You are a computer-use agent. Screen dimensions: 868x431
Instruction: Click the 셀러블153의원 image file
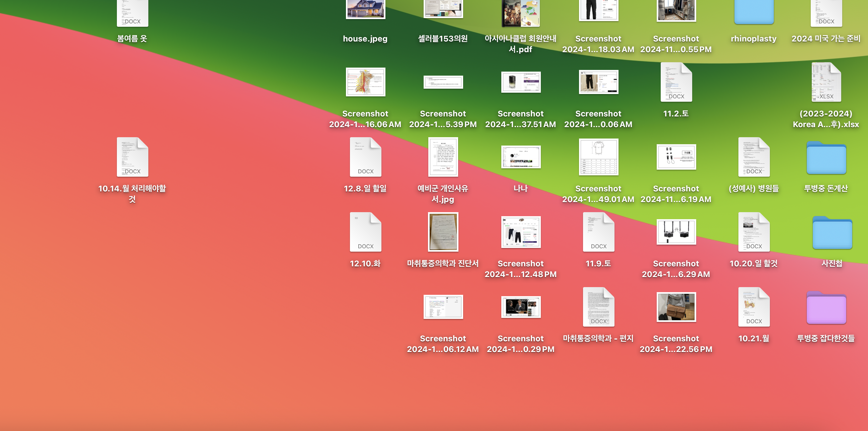(443, 8)
